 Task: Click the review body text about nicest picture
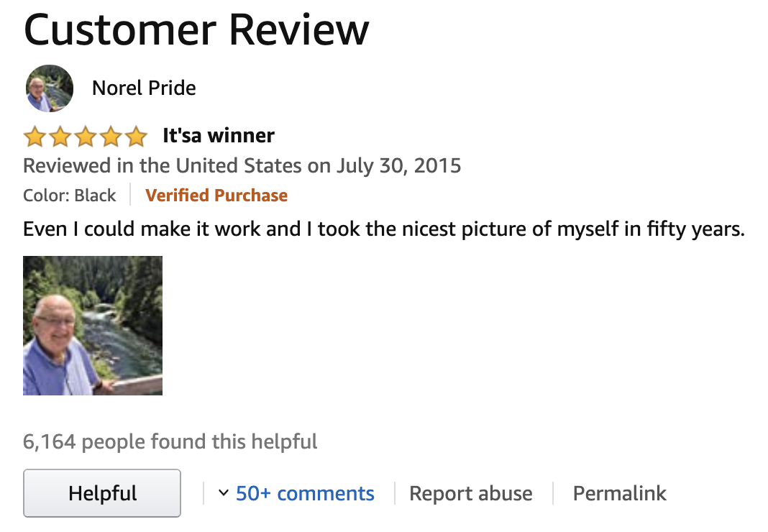[384, 229]
